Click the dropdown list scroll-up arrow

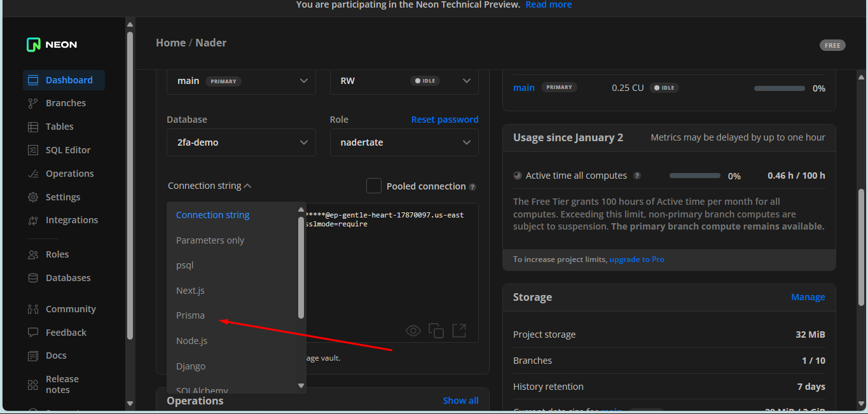[x=301, y=209]
